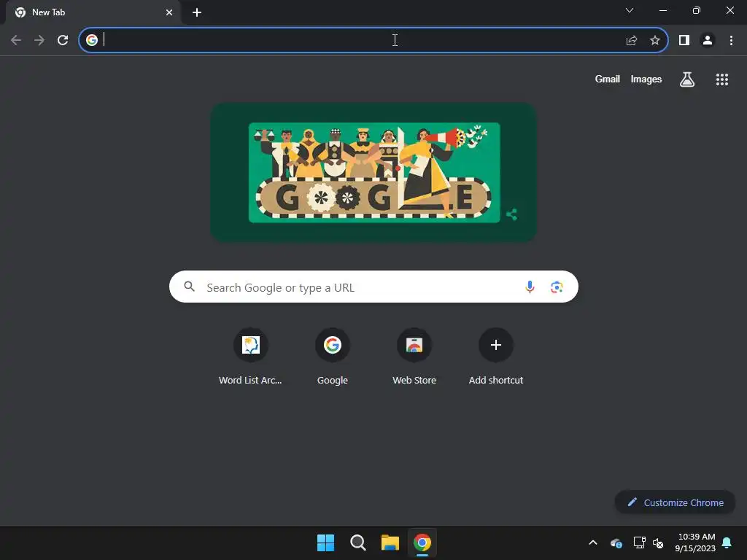Bookmark this tab with the star icon
Image resolution: width=747 pixels, height=560 pixels.
tap(655, 41)
